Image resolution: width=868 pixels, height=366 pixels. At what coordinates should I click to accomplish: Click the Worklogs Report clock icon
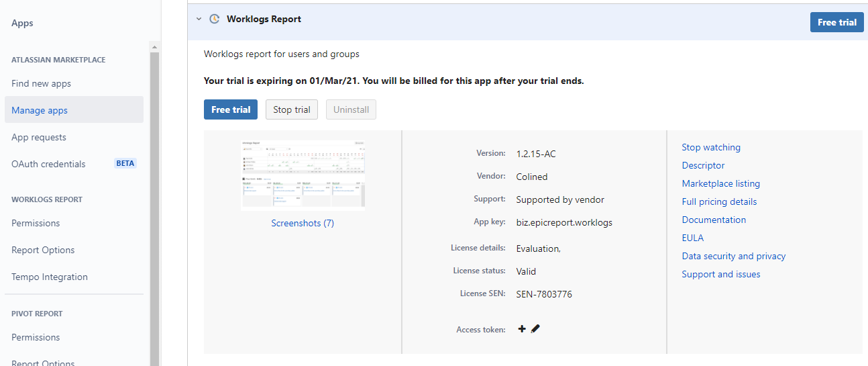tap(215, 19)
